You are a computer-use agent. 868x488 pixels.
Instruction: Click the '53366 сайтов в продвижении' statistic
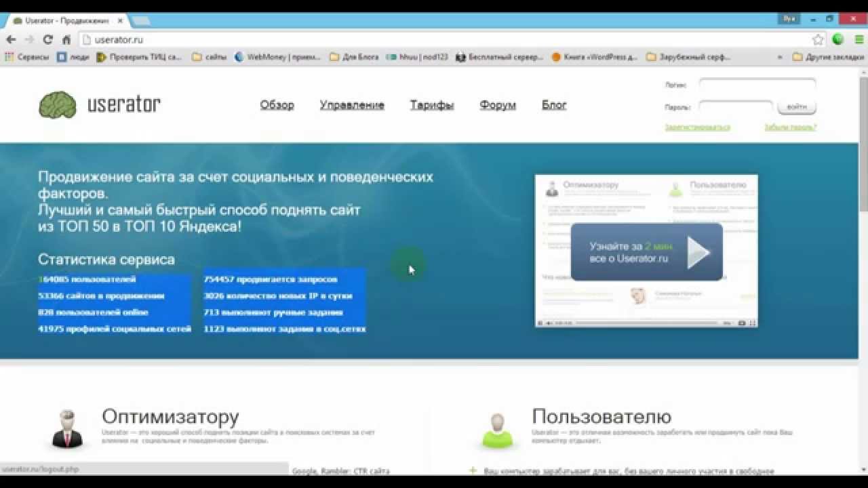101,296
